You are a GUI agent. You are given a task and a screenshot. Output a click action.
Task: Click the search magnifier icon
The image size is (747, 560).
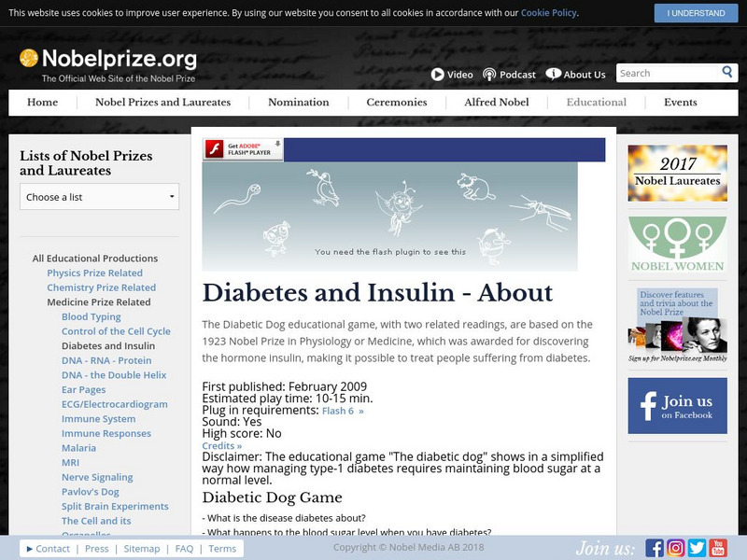coord(726,72)
